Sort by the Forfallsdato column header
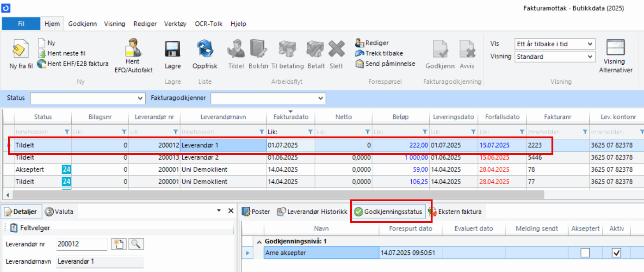The image size is (644, 272). [x=502, y=117]
